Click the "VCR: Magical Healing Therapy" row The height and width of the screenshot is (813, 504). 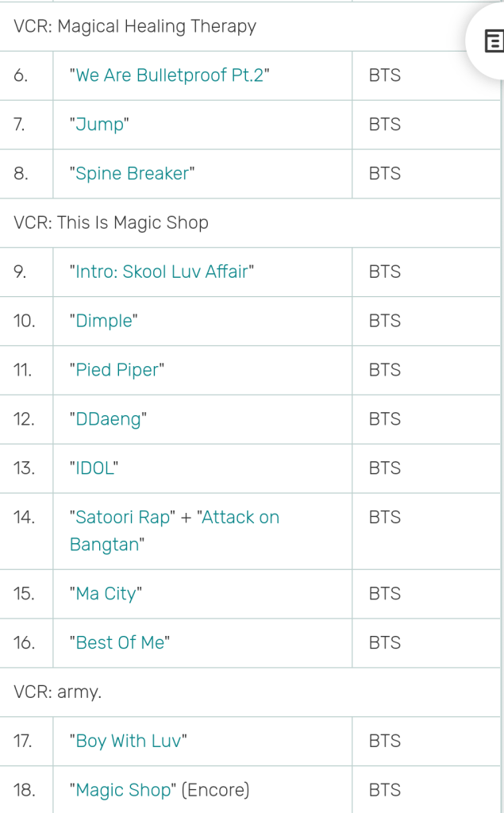point(135,27)
